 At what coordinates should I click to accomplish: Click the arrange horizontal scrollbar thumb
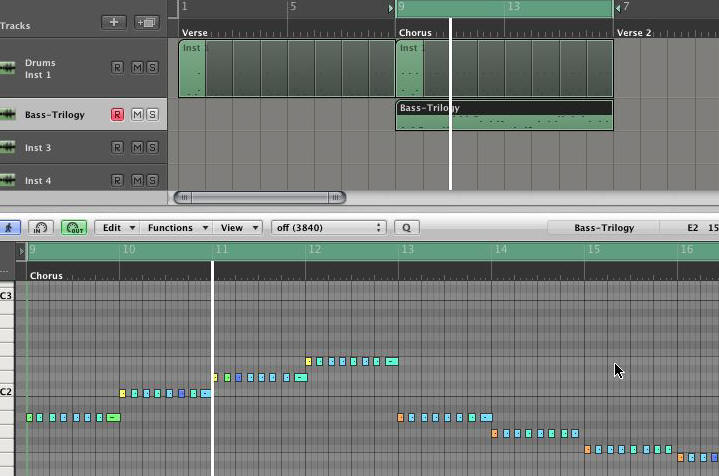[260, 197]
